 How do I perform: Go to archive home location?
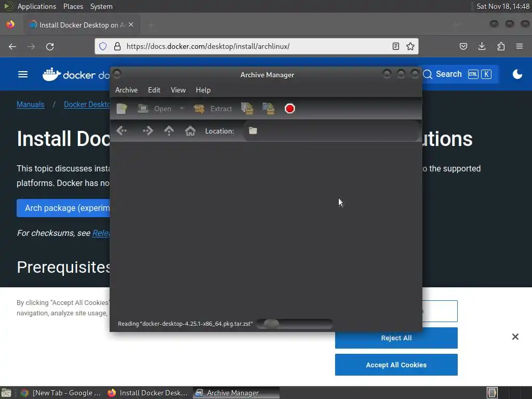coord(190,130)
